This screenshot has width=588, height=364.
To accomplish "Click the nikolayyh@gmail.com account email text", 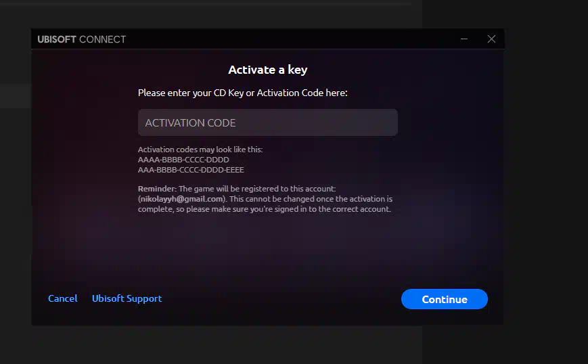I will point(181,200).
